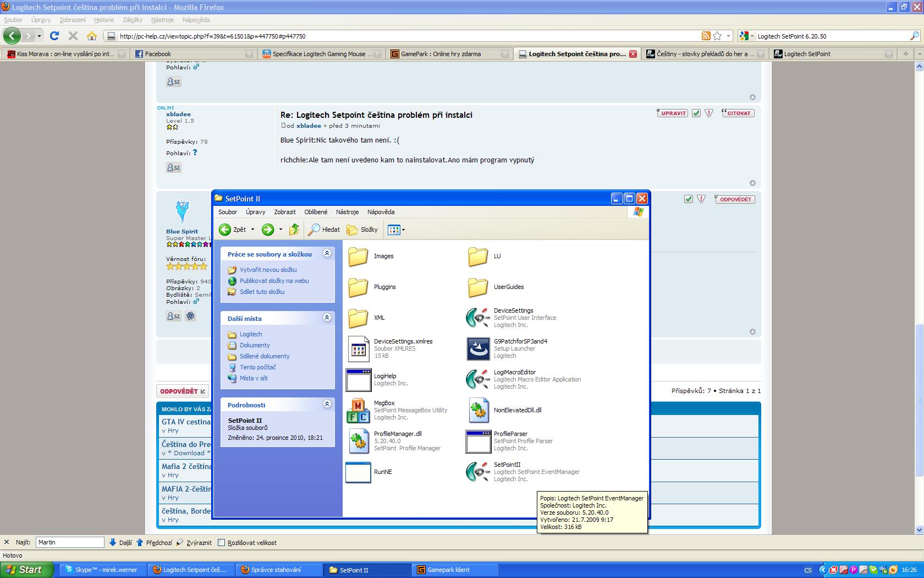The width and height of the screenshot is (924, 578).
Task: Click the Upravit button on the post
Action: pyautogui.click(x=672, y=113)
